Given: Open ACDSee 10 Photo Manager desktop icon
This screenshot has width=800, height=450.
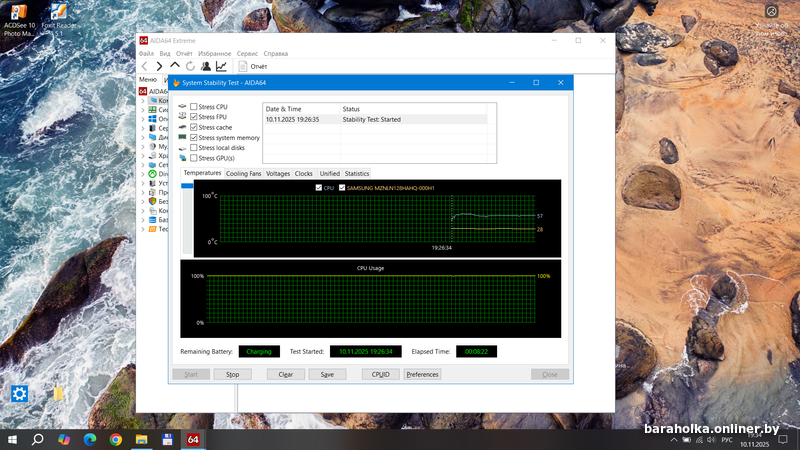Looking at the screenshot, I should (19, 20).
